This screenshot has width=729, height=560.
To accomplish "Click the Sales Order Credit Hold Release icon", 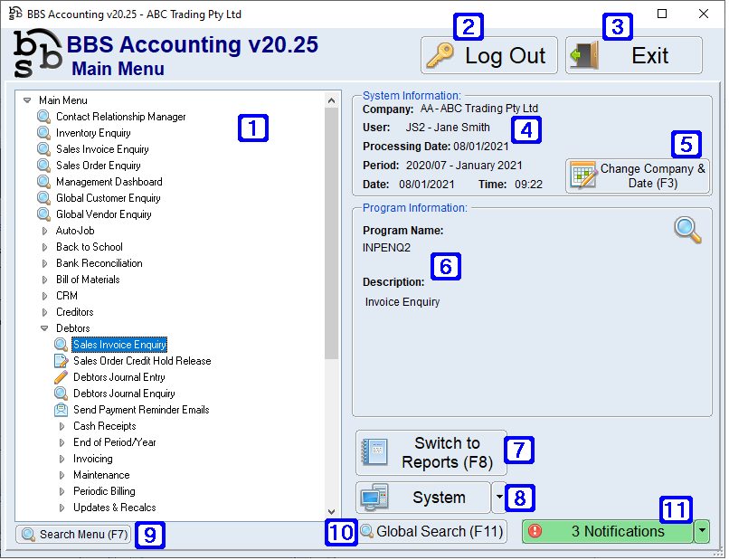I will point(61,361).
